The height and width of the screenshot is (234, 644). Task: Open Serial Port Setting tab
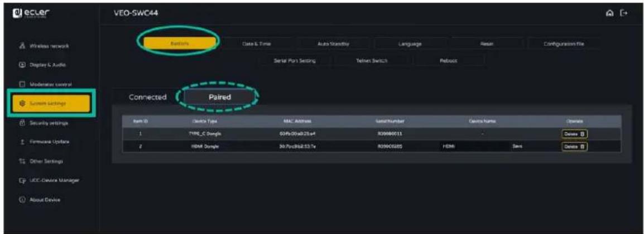pyautogui.click(x=295, y=60)
